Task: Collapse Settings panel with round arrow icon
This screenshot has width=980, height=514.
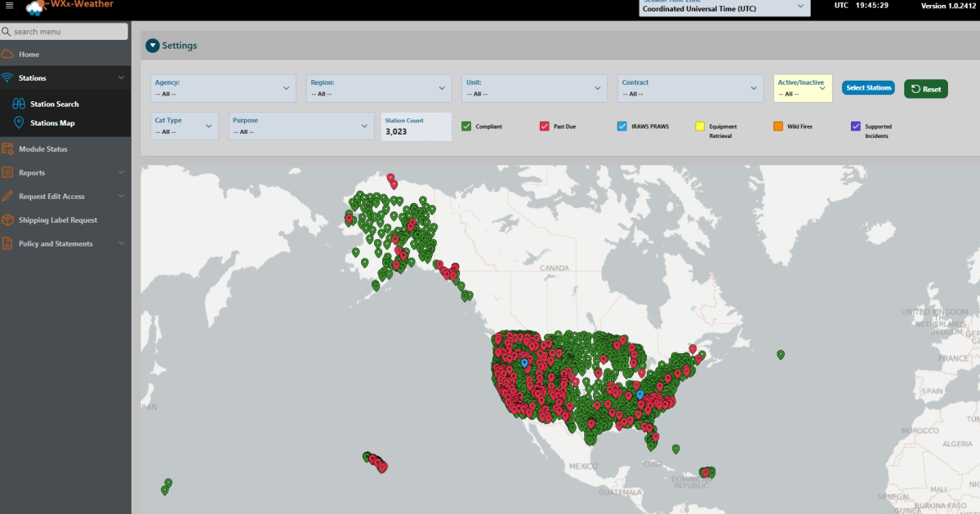Action: 153,46
